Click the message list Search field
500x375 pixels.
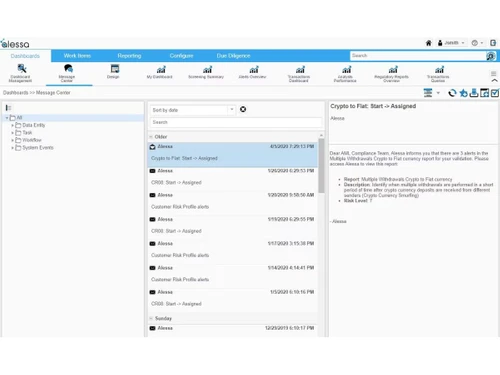236,122
